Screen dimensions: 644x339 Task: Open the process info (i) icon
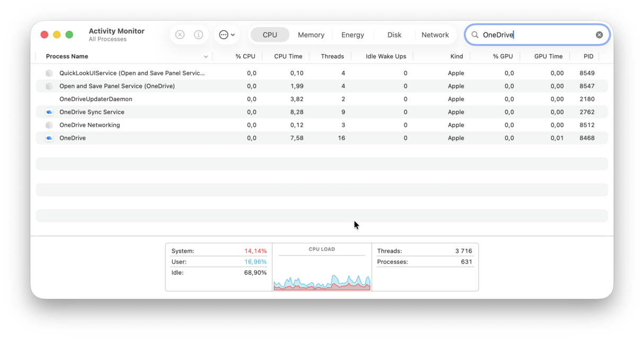[199, 35]
